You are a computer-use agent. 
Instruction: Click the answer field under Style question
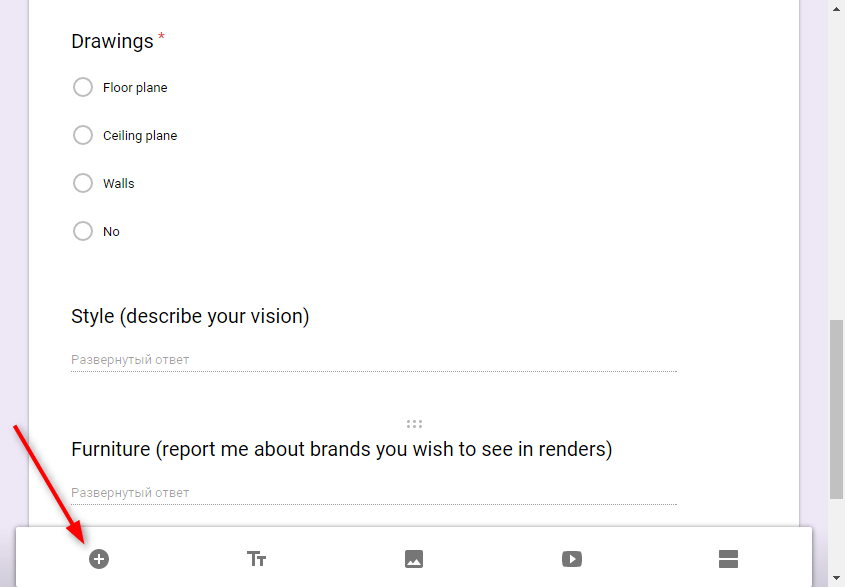[373, 359]
